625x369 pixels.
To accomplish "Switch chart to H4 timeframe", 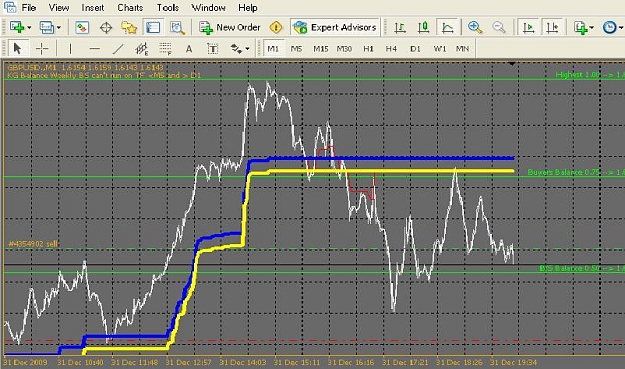I will point(391,49).
